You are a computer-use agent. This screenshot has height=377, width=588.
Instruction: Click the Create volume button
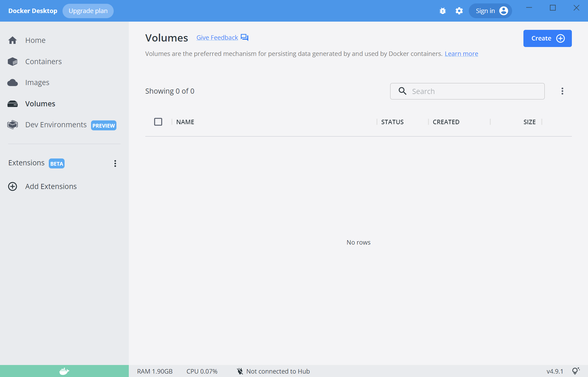coord(547,38)
